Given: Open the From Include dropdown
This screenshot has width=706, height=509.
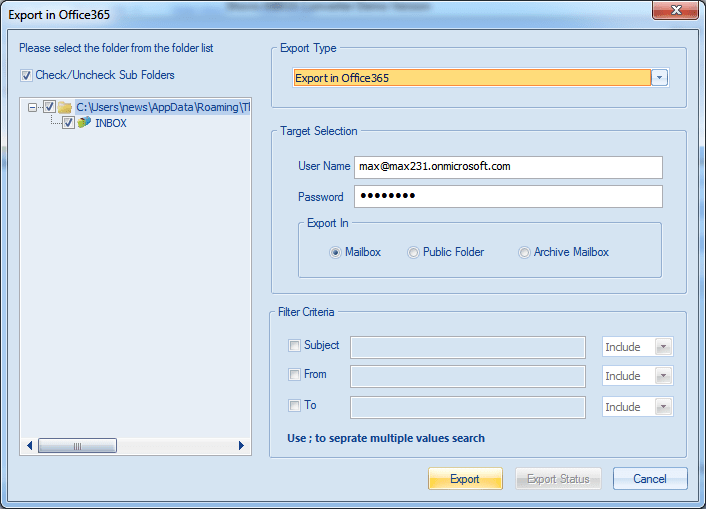Looking at the screenshot, I should (x=661, y=376).
